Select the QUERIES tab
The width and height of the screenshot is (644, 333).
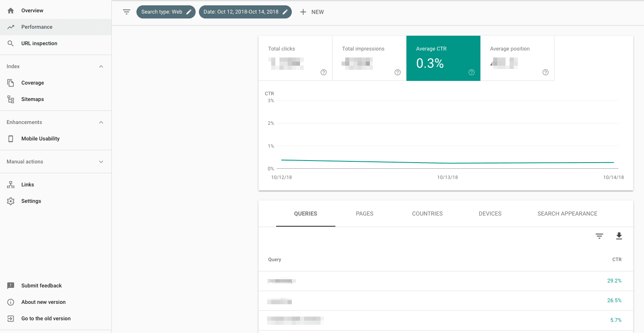point(306,214)
